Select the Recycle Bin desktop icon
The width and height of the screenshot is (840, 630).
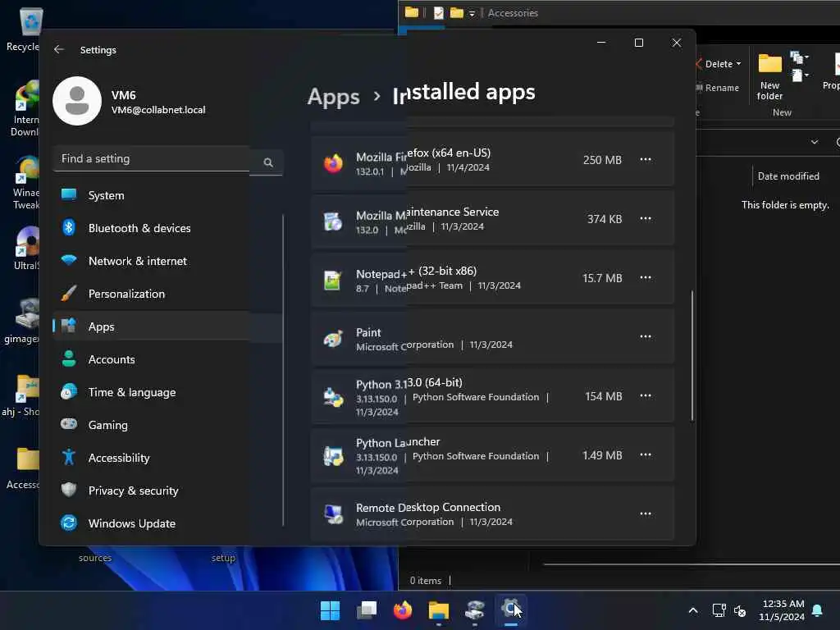tap(24, 30)
